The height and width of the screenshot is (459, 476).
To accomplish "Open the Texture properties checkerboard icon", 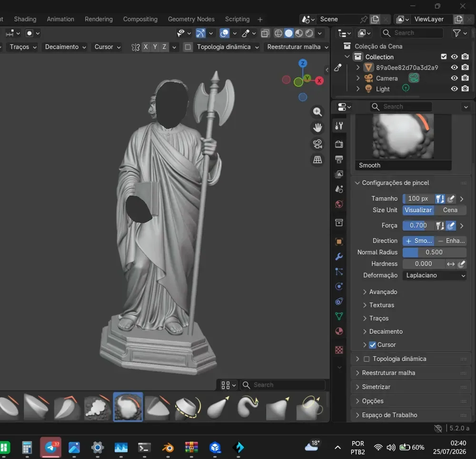I will point(339,350).
